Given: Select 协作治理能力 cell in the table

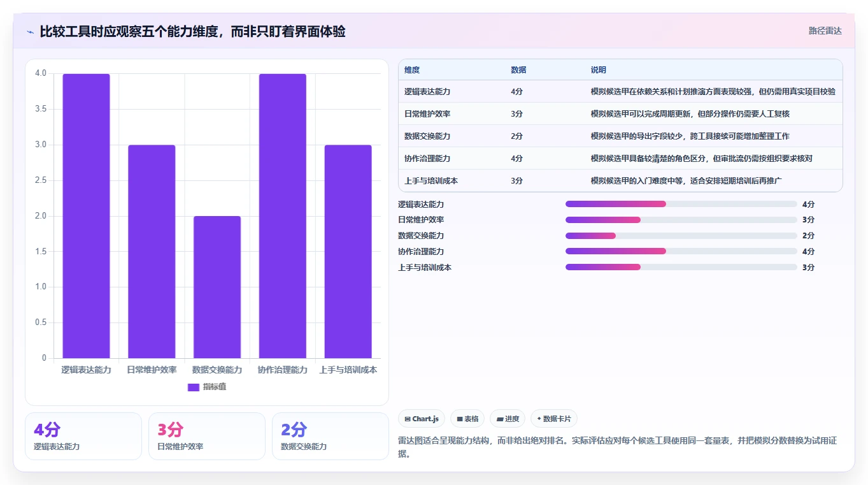Looking at the screenshot, I should (x=427, y=159).
